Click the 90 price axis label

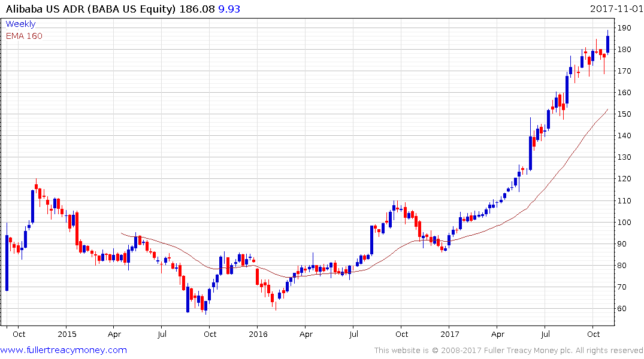pyautogui.click(x=622, y=244)
